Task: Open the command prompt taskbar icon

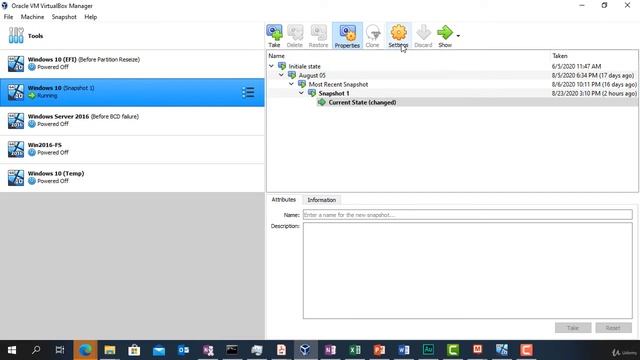Action: point(232,350)
